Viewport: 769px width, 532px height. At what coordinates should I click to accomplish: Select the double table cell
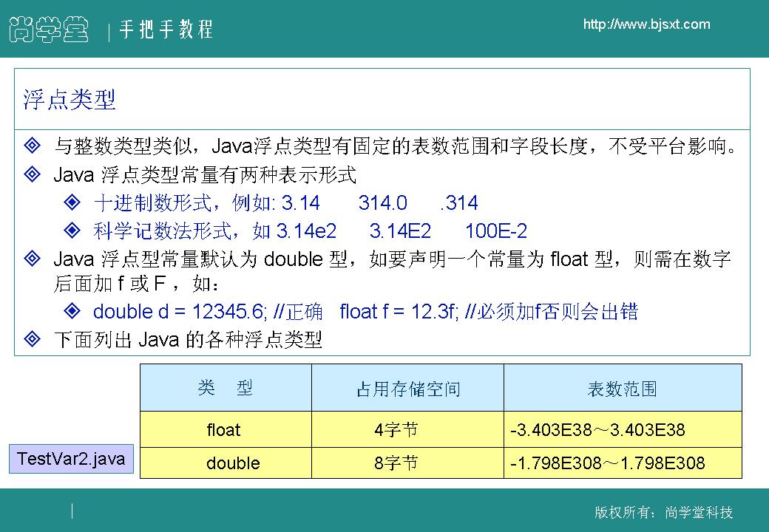[226, 463]
